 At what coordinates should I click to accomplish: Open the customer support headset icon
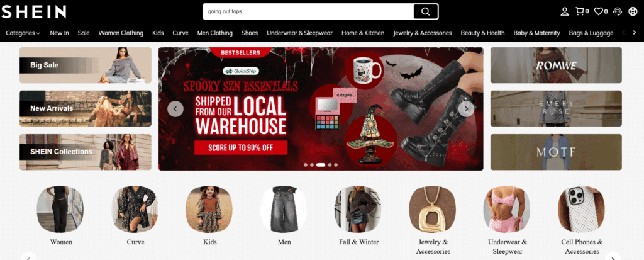click(618, 11)
